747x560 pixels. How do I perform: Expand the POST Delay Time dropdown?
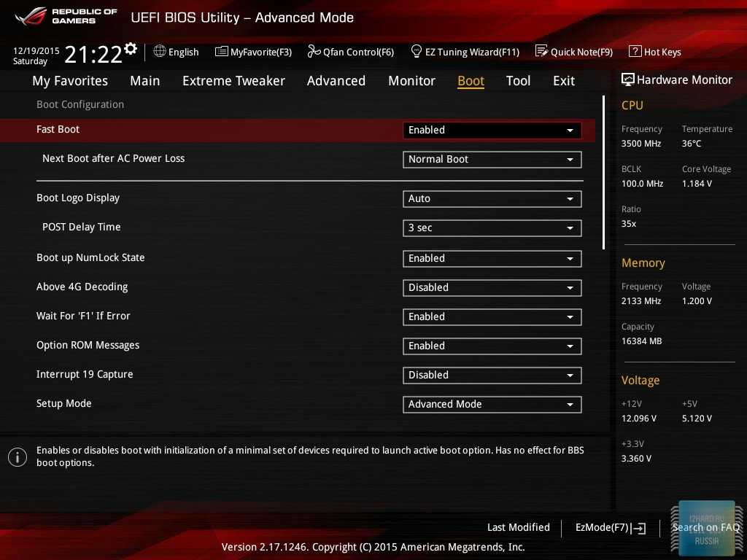492,228
